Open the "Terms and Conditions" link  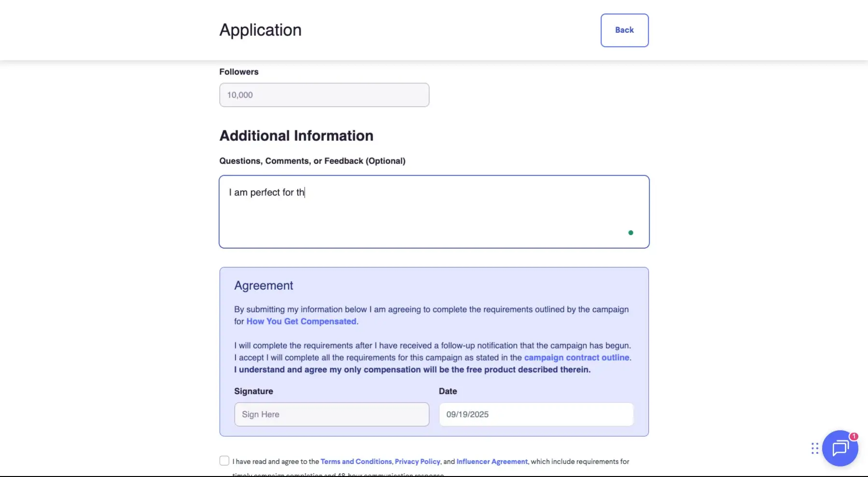pyautogui.click(x=355, y=461)
